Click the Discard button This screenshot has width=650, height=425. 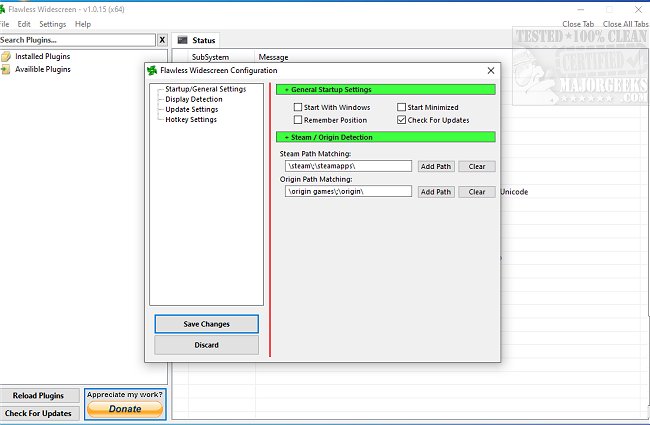point(206,345)
